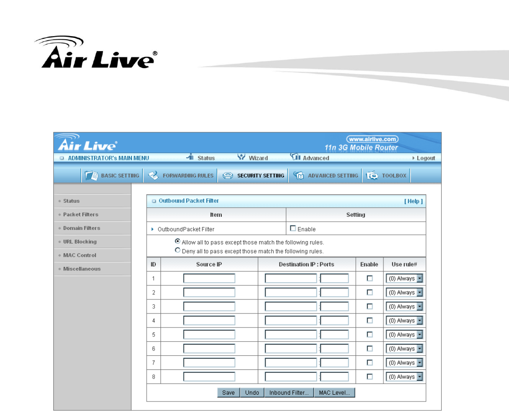Open the [ Help ] link
The width and height of the screenshot is (509, 420).
(413, 201)
